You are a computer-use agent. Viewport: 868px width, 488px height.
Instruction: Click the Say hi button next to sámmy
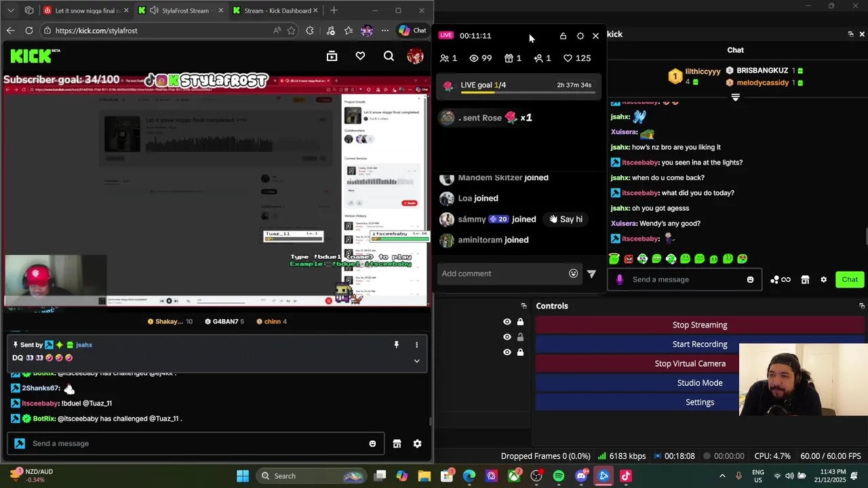pos(566,219)
